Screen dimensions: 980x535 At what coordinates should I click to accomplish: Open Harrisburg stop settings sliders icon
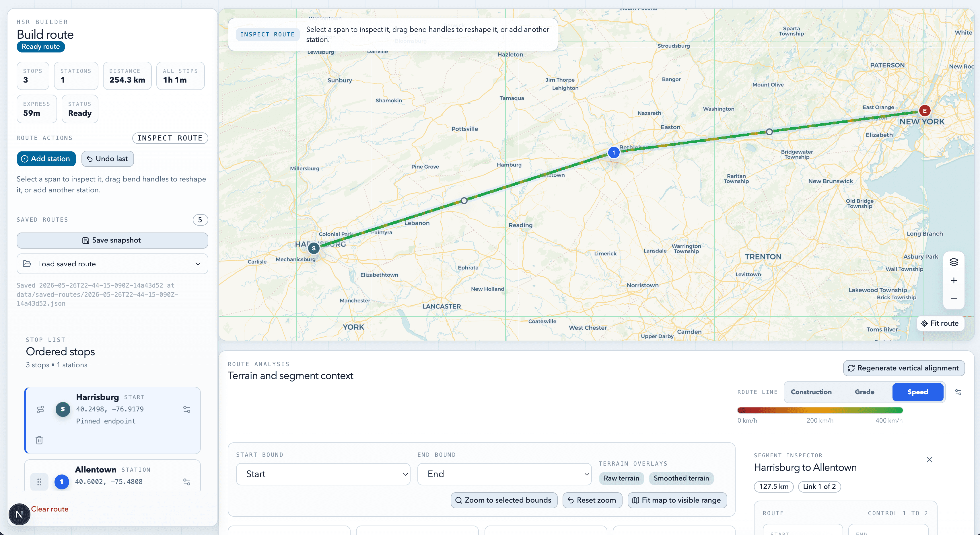click(187, 409)
